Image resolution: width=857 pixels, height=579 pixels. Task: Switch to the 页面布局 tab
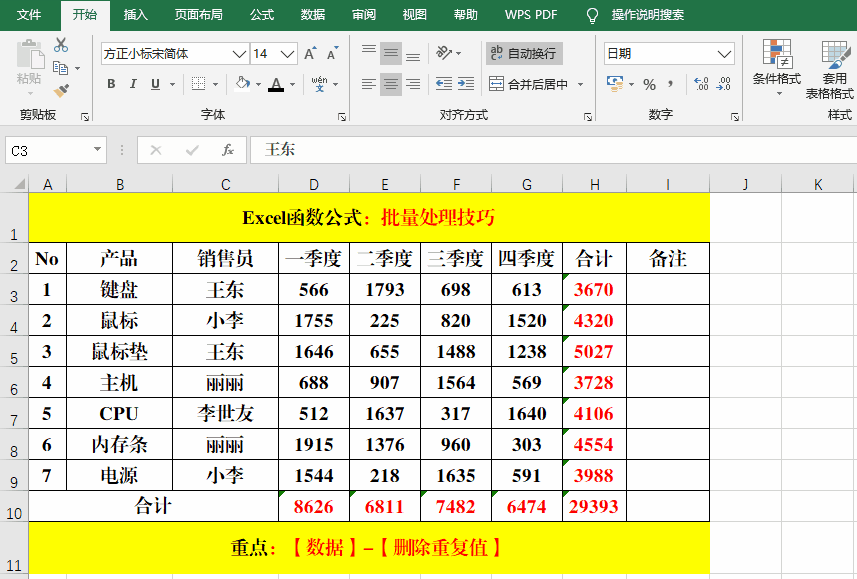click(x=198, y=15)
